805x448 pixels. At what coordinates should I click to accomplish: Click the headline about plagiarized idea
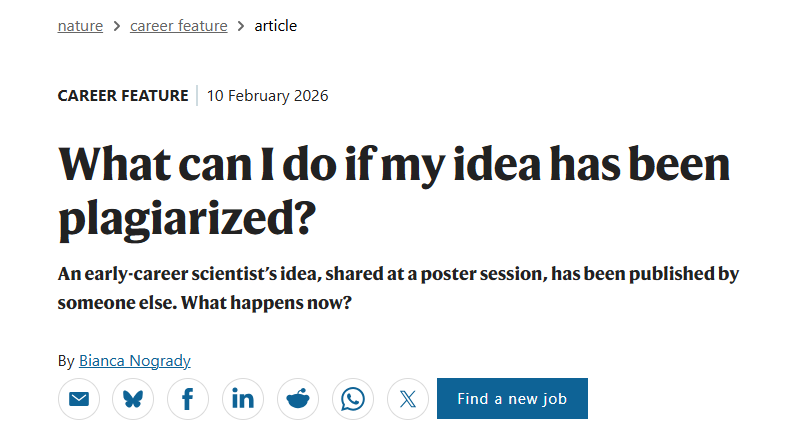394,191
